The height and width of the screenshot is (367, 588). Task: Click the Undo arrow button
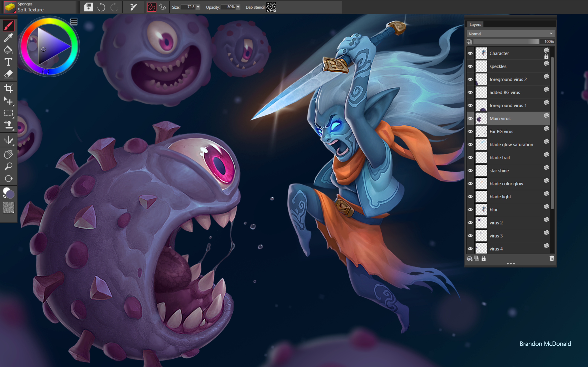[101, 7]
